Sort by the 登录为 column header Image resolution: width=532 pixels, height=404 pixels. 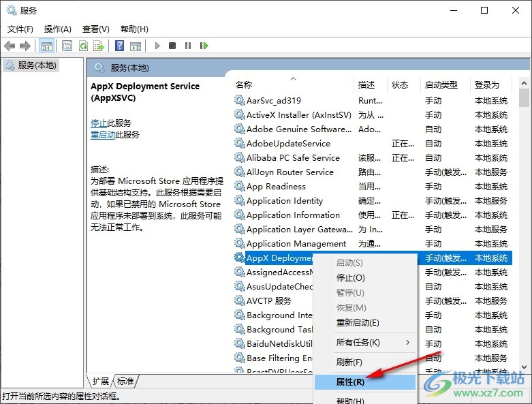click(492, 84)
